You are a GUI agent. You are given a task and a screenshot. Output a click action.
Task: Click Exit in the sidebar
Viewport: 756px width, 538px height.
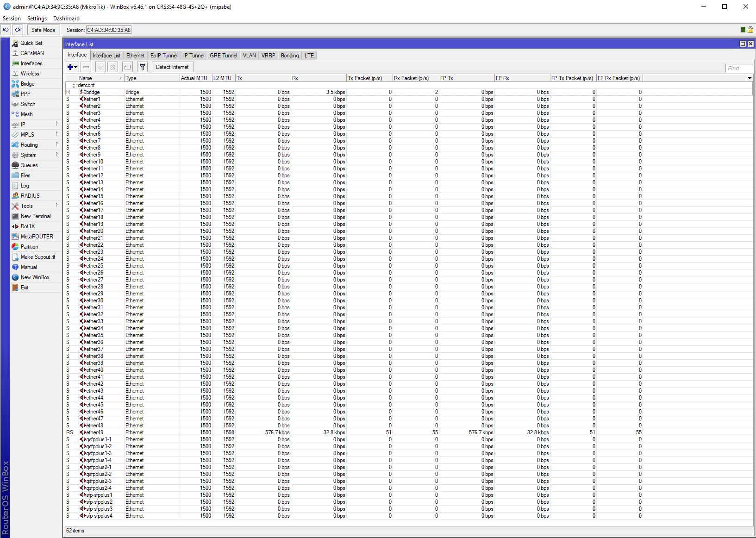coord(36,288)
